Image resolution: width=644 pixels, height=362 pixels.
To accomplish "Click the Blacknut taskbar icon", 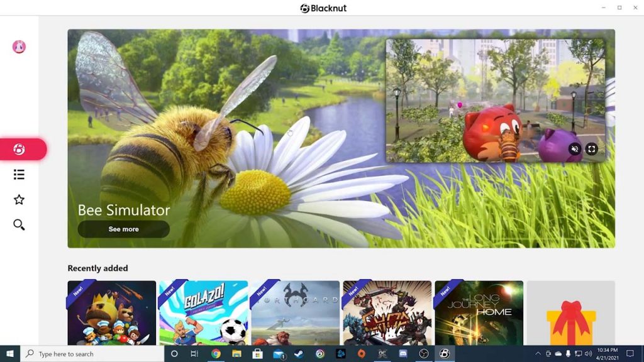I will [445, 354].
